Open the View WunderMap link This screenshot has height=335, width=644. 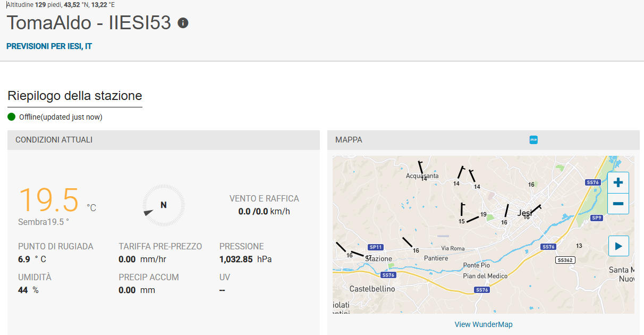pyautogui.click(x=483, y=324)
